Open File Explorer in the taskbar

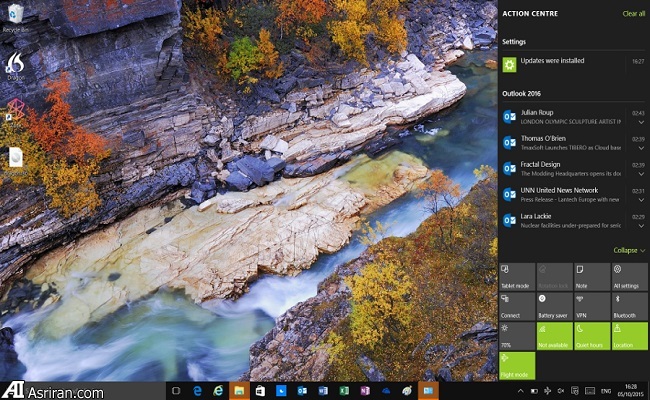click(x=239, y=390)
